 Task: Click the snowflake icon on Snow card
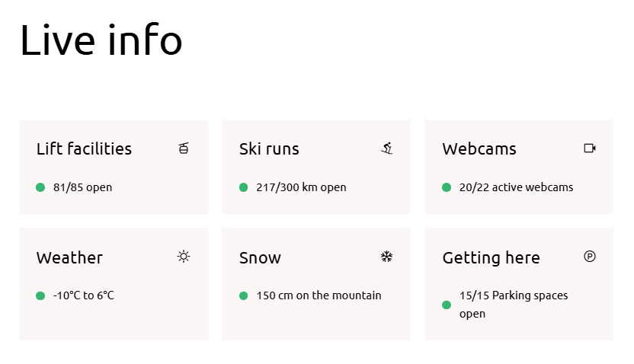(x=386, y=257)
